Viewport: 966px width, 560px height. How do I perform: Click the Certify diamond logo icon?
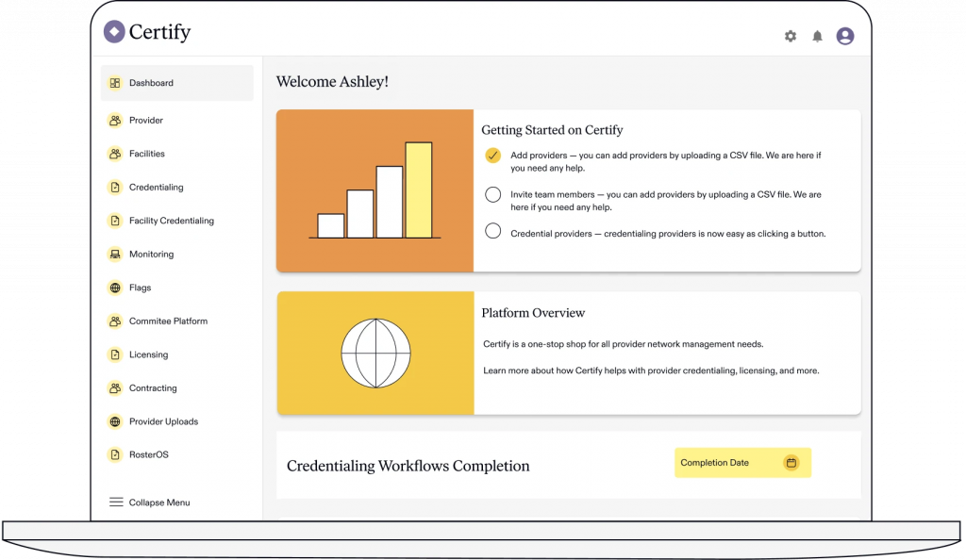point(114,31)
